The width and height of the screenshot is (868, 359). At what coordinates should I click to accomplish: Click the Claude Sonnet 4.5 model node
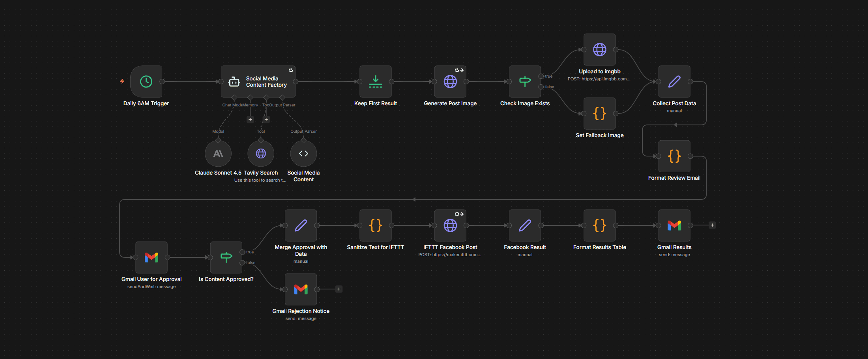pyautogui.click(x=218, y=154)
